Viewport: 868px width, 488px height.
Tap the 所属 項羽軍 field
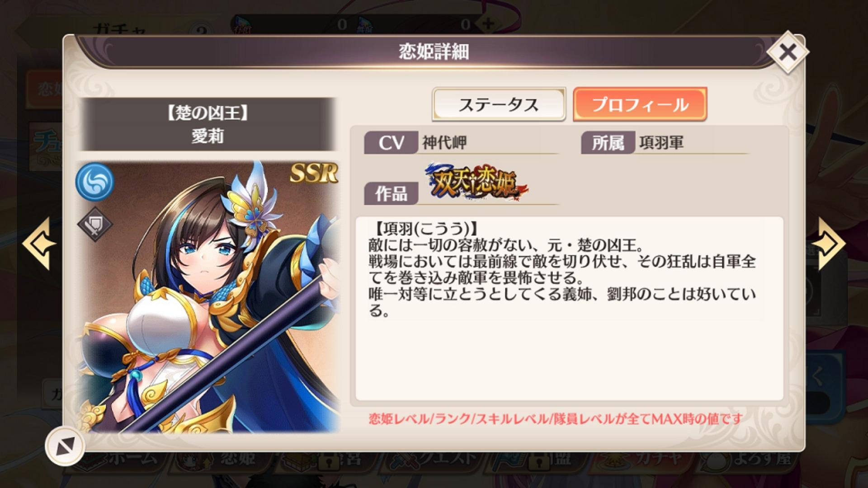coord(665,143)
